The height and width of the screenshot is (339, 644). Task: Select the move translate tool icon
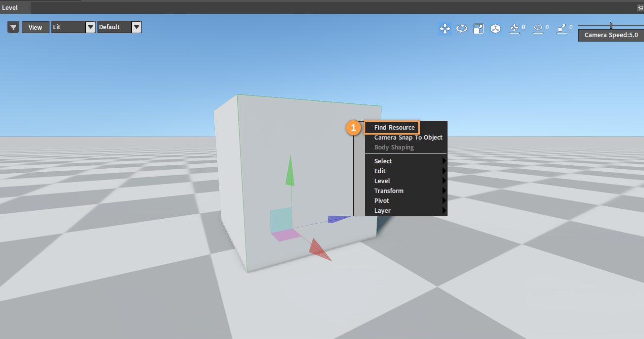(x=445, y=29)
